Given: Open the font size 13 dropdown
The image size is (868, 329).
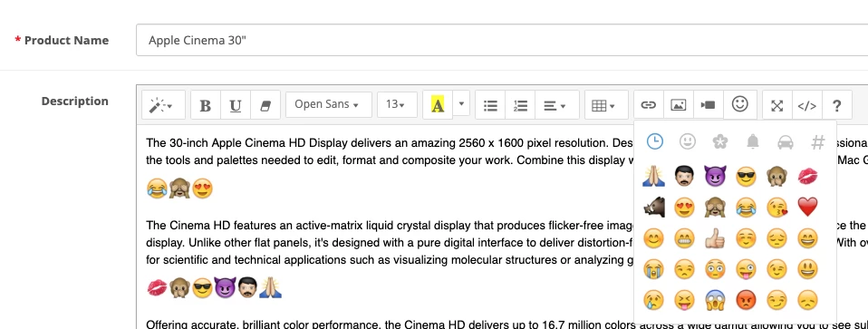Looking at the screenshot, I should pos(397,104).
